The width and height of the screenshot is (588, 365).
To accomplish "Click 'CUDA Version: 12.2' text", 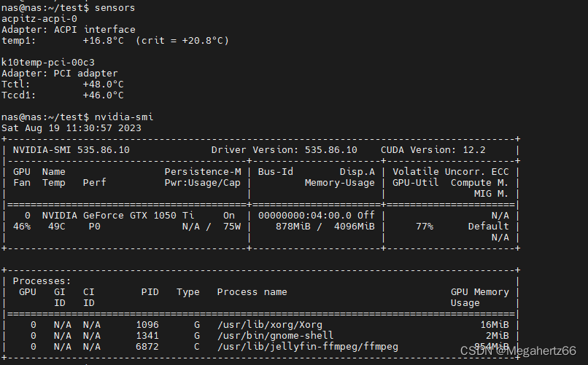I will click(x=433, y=150).
